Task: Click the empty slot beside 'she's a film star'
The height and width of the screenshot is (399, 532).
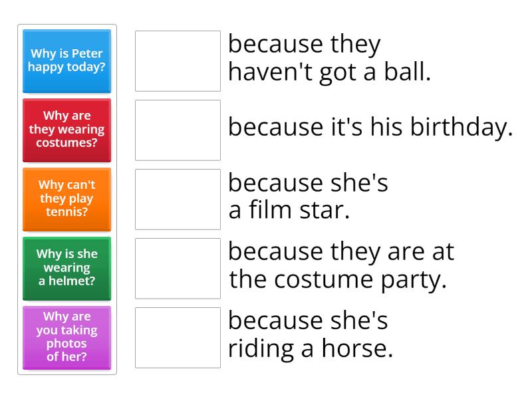Action: (x=178, y=199)
